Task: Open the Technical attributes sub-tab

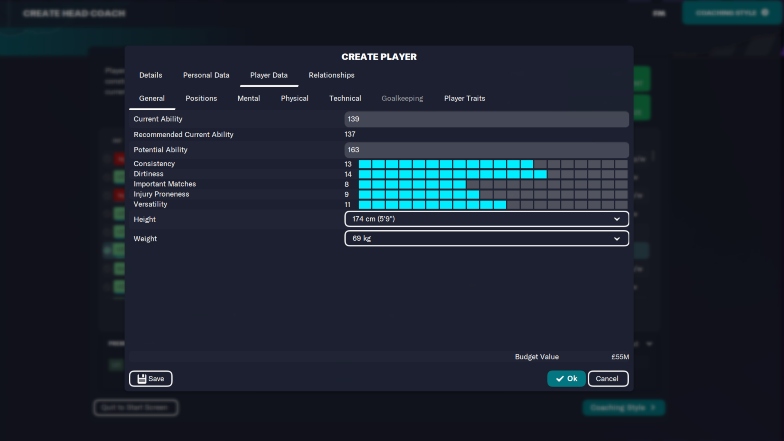Action: (345, 98)
